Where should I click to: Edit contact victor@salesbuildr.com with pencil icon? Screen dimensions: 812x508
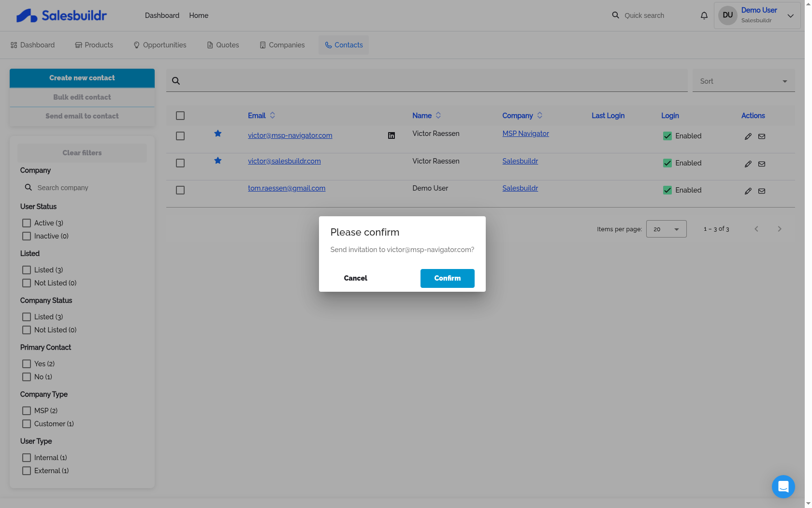coord(748,164)
